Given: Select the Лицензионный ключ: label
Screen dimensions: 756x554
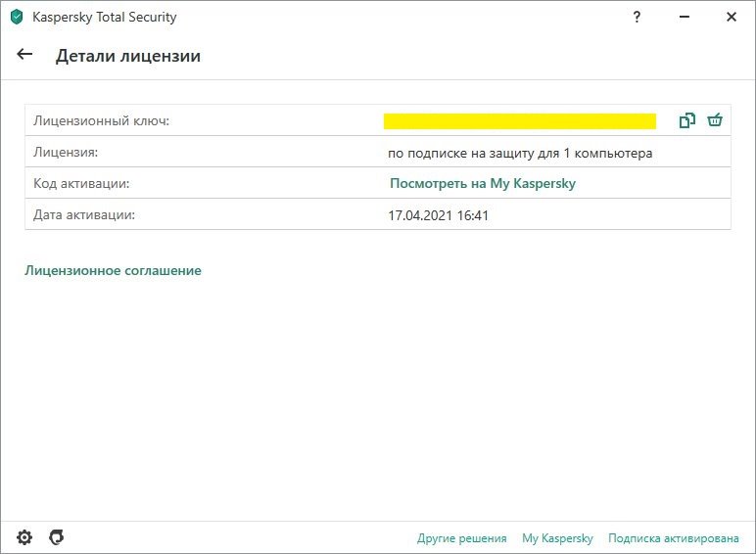Looking at the screenshot, I should pyautogui.click(x=101, y=120).
